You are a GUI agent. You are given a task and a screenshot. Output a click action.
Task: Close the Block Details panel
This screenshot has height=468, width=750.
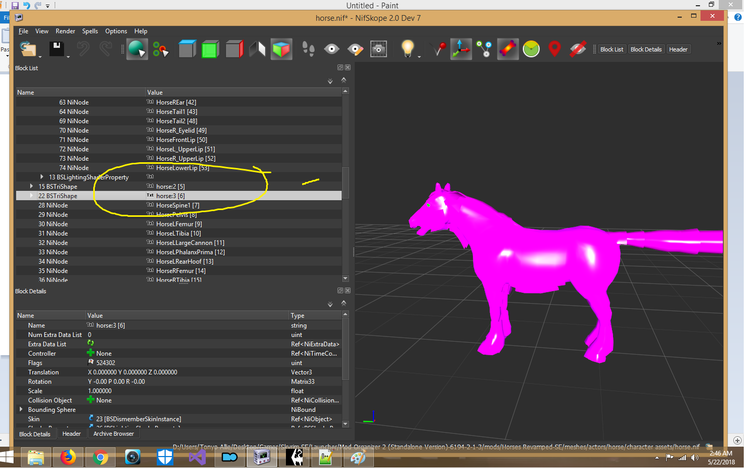(348, 290)
